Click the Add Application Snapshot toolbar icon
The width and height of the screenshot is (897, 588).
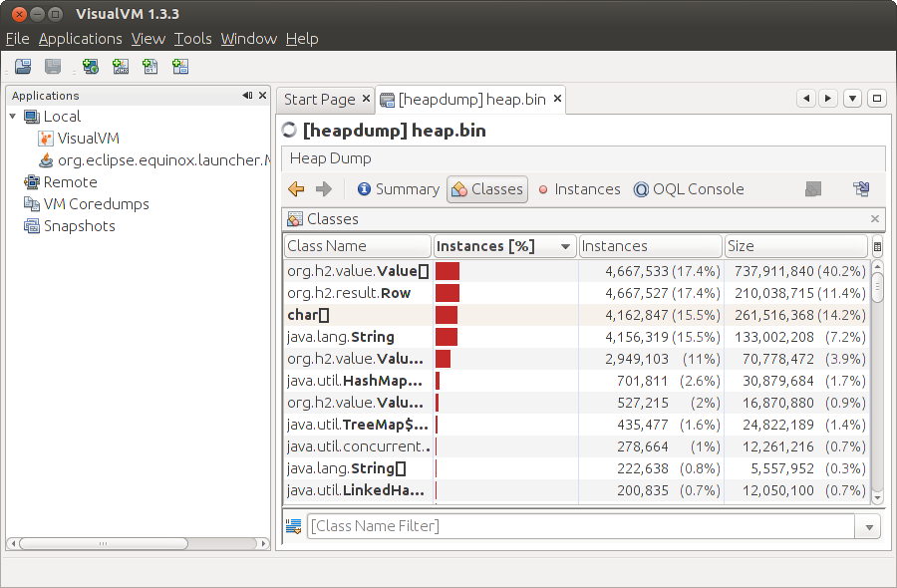click(x=180, y=67)
